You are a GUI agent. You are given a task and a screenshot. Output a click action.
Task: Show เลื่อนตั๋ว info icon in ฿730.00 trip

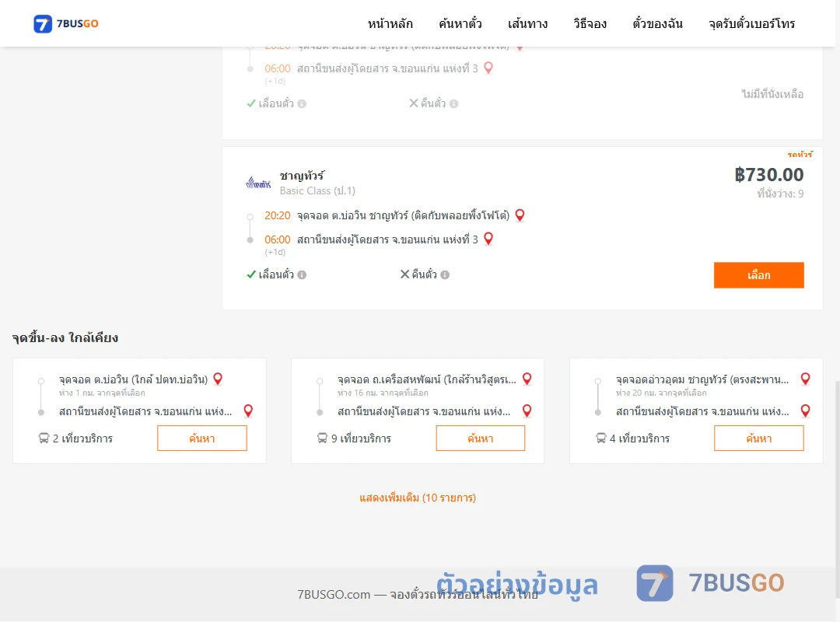pos(302,274)
